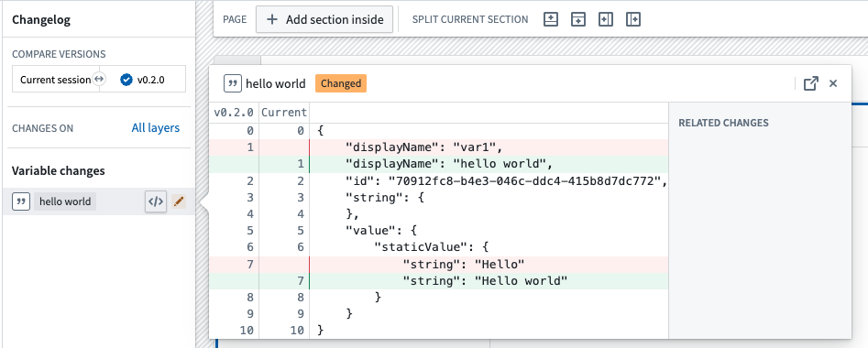This screenshot has height=348, width=868.
Task: Close the hello world diff popup
Action: point(833,83)
